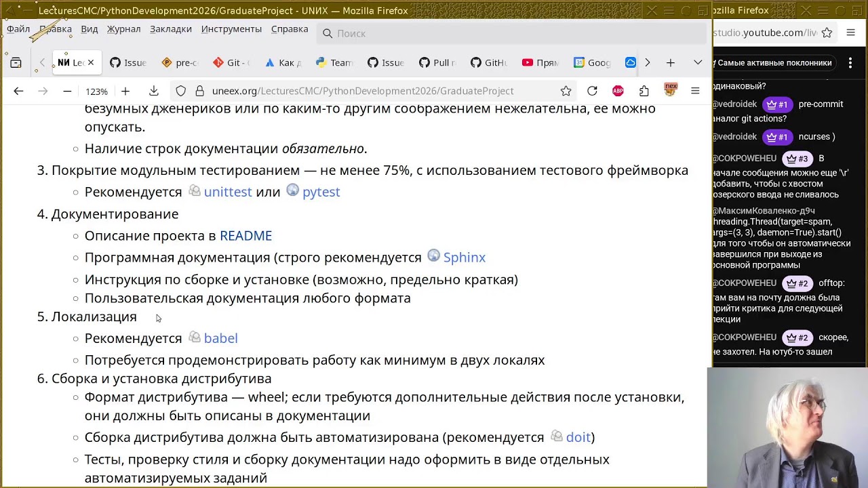Open the Adblock Plus extension
Screen dimensions: 868x488
[618, 91]
